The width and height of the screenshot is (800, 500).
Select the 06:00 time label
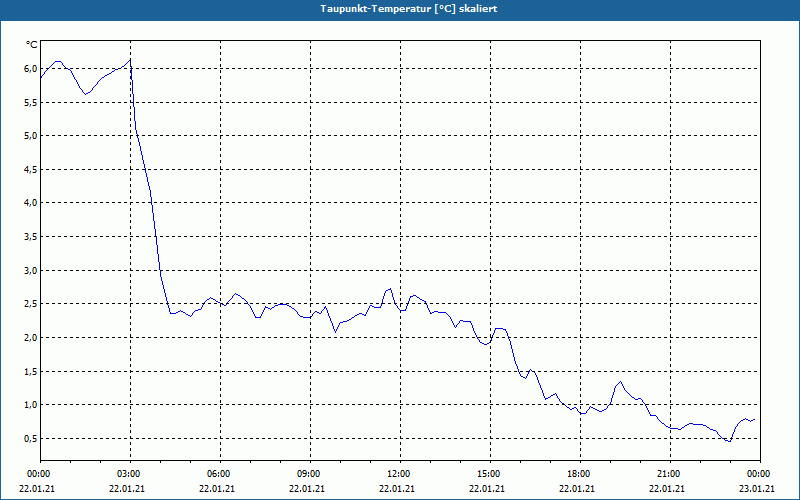pos(220,474)
